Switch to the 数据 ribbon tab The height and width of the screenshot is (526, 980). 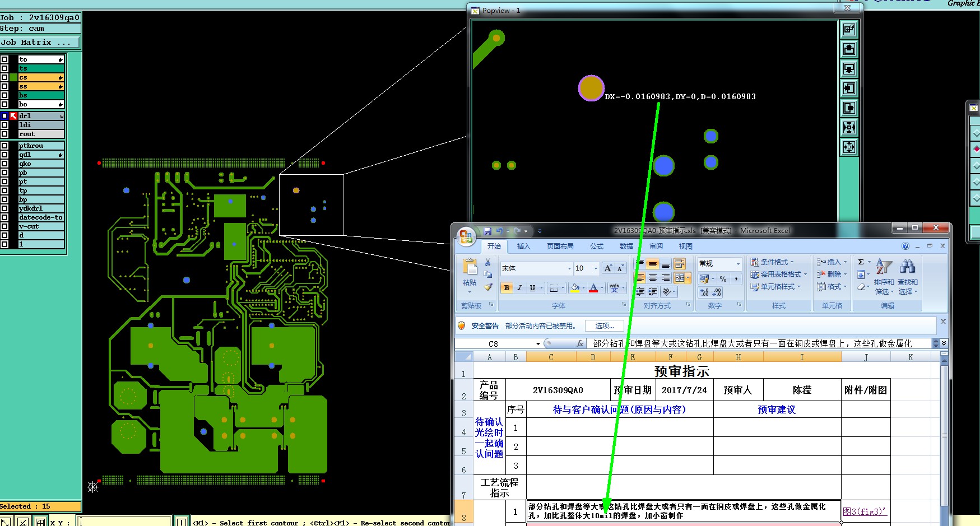pos(626,246)
